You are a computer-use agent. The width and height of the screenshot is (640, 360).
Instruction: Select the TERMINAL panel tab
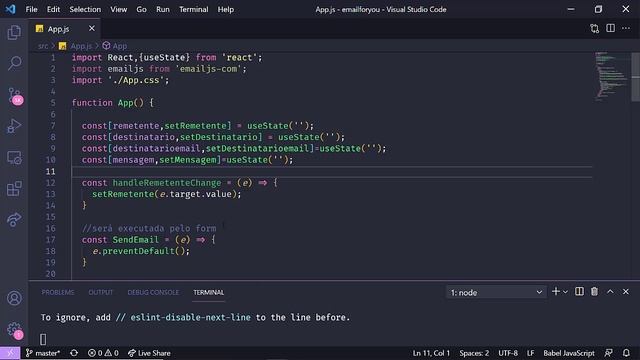209,292
